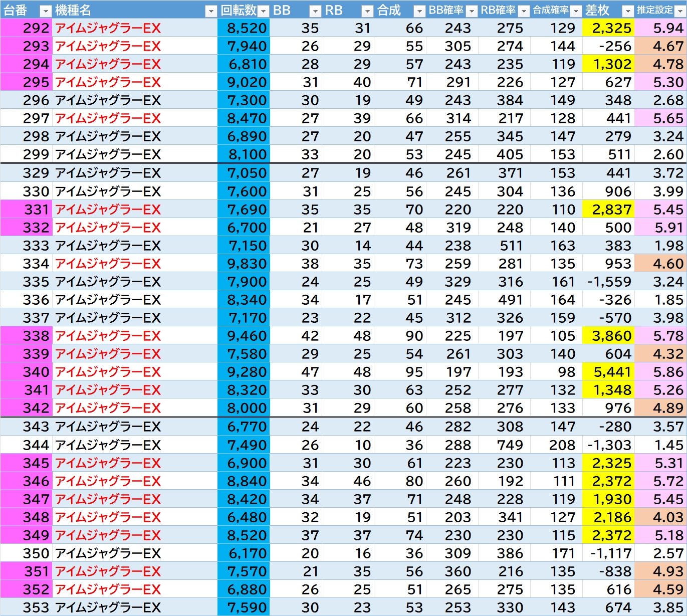Click アイムジャグラーEX name in row 296
Image resolution: width=687 pixels, height=616 pixels.
(108, 100)
